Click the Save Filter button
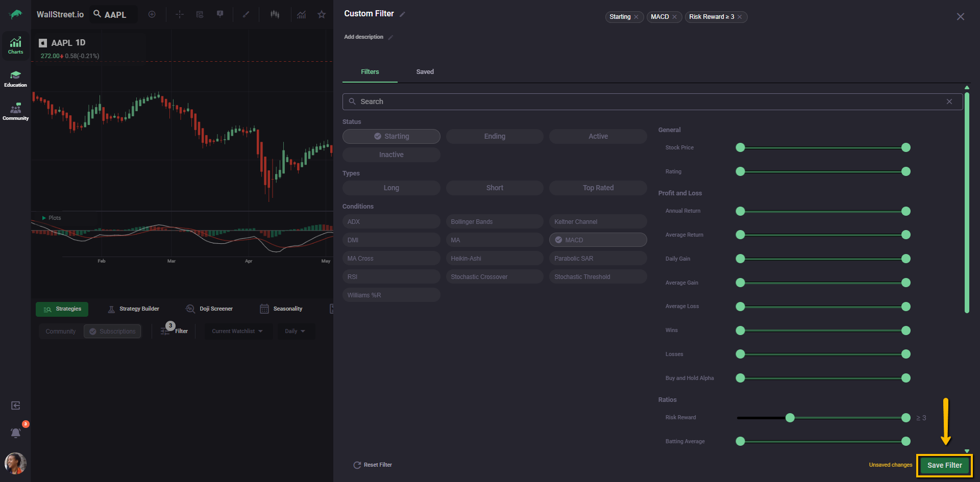980x482 pixels. (944, 465)
